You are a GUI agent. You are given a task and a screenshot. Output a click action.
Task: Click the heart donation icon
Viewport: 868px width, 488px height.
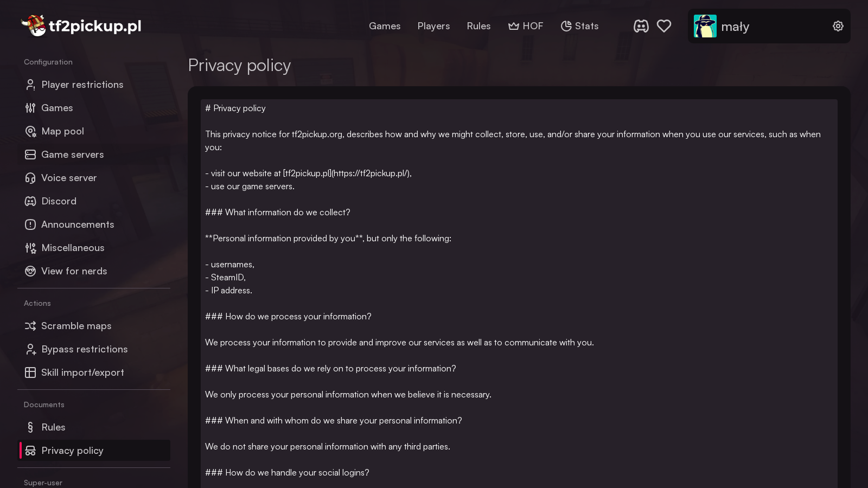pyautogui.click(x=664, y=25)
